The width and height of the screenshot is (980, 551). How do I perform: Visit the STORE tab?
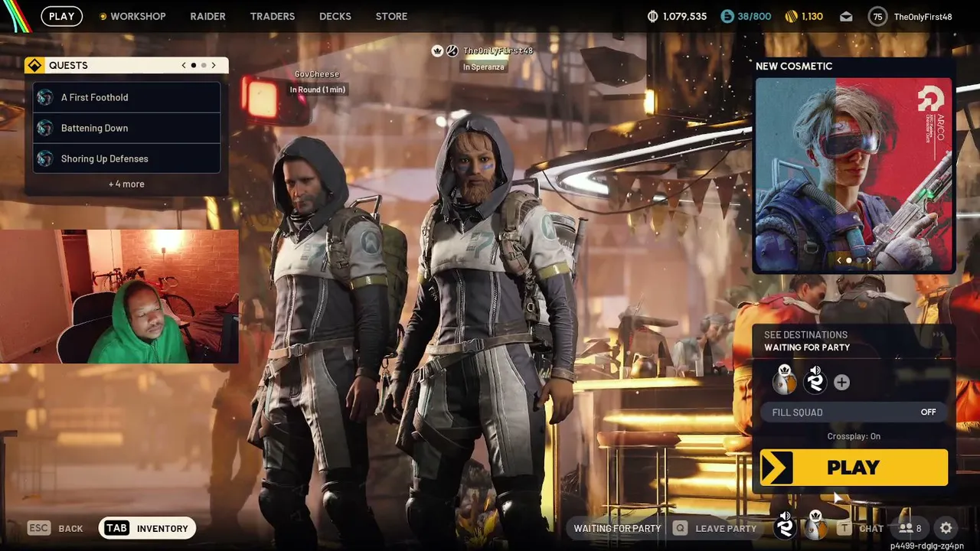(x=391, y=16)
